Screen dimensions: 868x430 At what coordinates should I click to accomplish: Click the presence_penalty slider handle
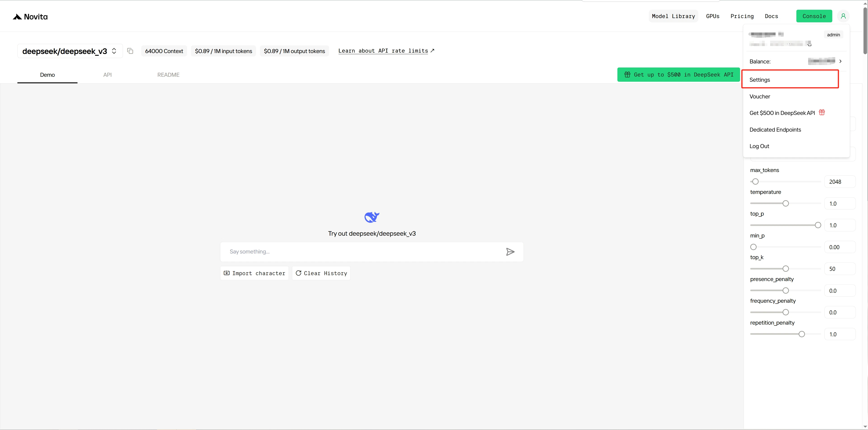[x=786, y=291]
